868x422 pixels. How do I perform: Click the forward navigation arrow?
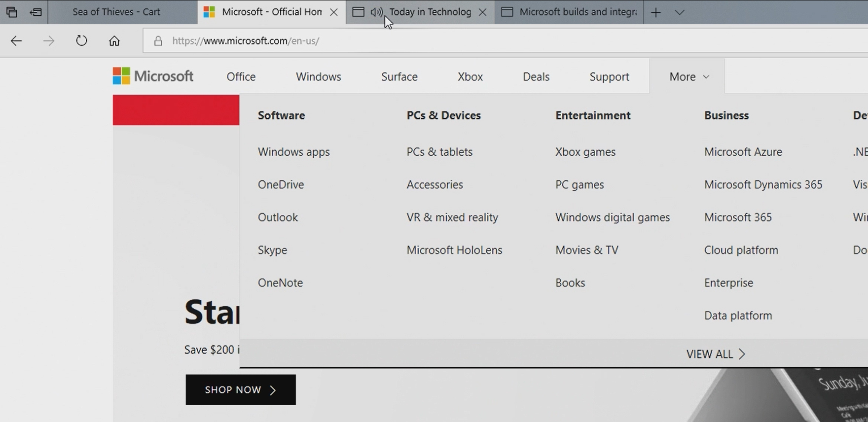(49, 41)
